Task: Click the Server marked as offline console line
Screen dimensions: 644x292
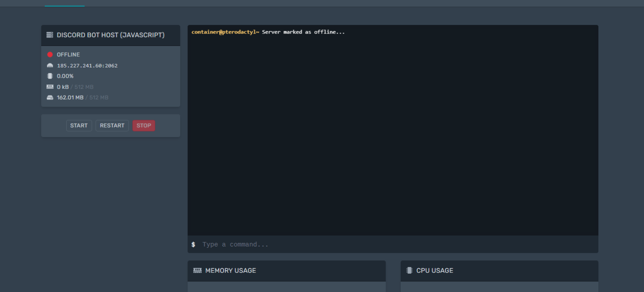Action: click(x=268, y=32)
